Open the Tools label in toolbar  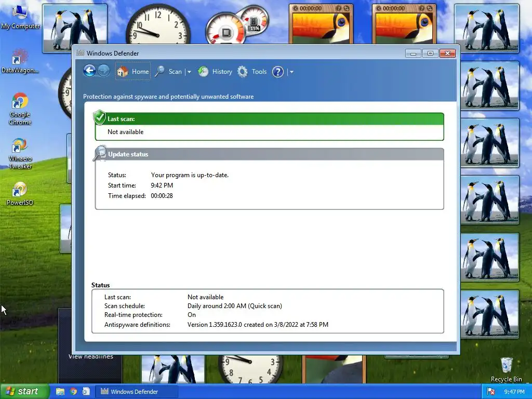coord(259,72)
